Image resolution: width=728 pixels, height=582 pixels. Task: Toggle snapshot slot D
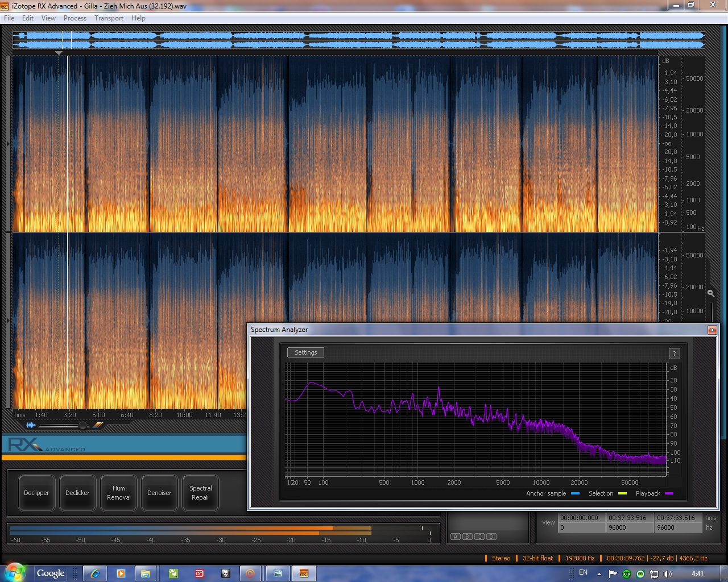(491, 537)
